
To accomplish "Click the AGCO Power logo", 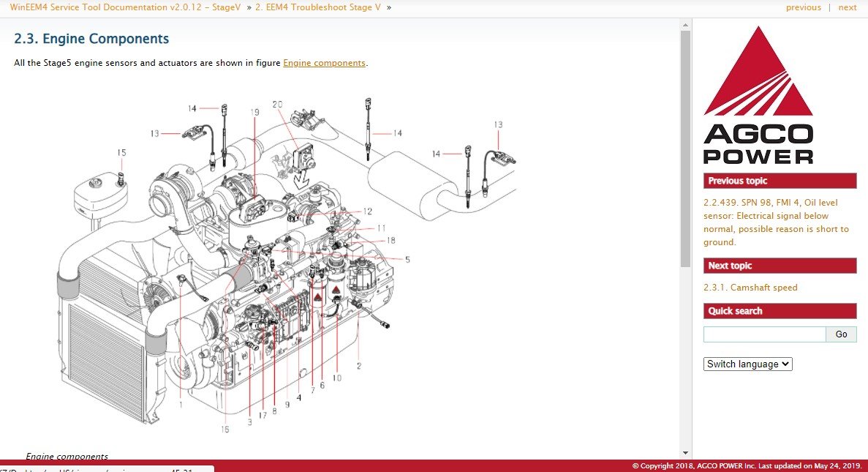I will tap(758, 95).
